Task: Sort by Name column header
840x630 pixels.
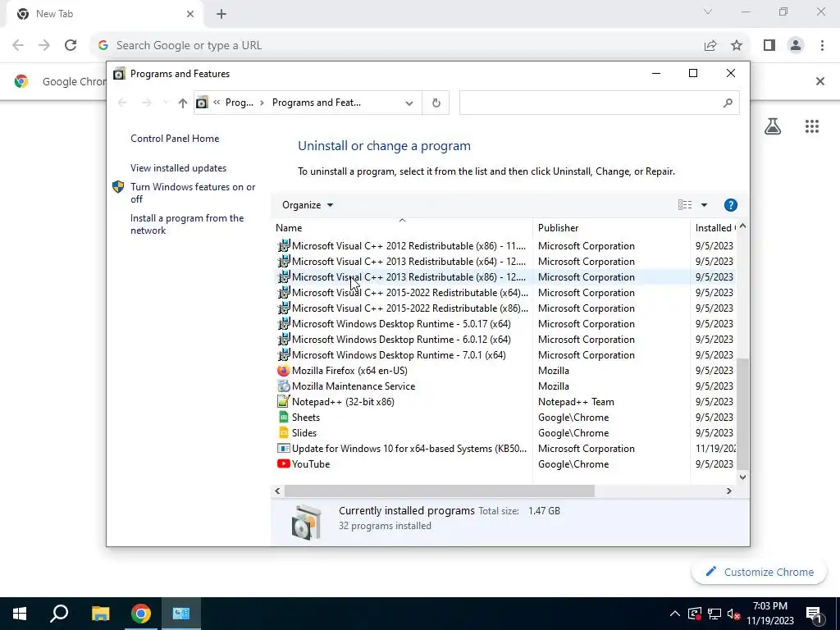Action: click(x=402, y=228)
